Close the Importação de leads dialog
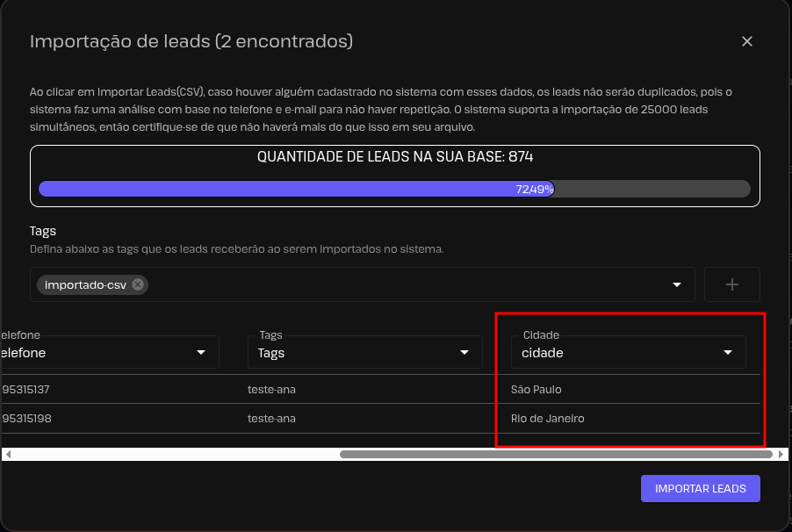This screenshot has height=532, width=792. pos(747,41)
